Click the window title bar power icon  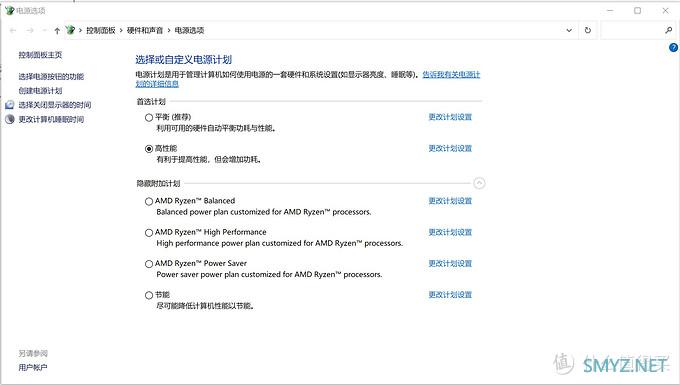(10, 10)
